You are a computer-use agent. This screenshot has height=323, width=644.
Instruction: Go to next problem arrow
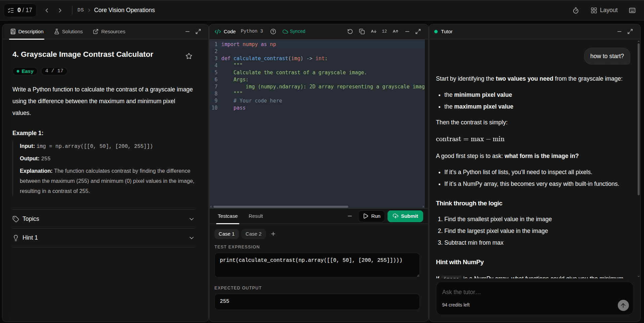point(60,10)
